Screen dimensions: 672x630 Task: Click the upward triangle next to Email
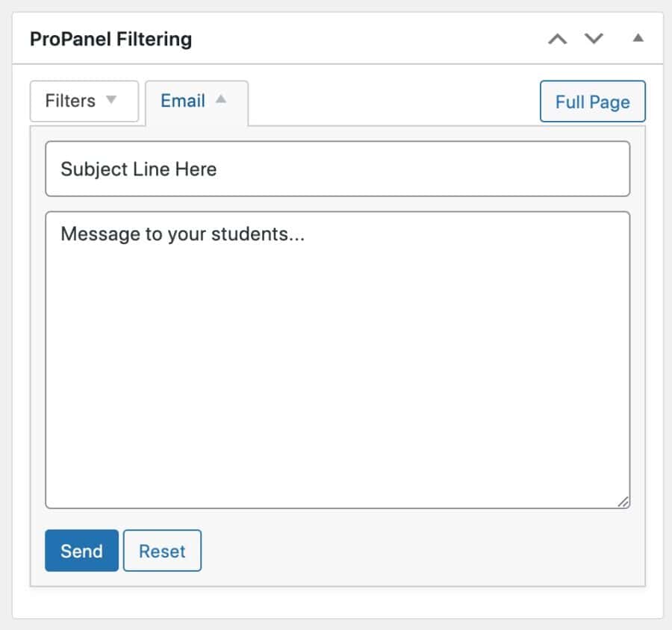coord(223,98)
